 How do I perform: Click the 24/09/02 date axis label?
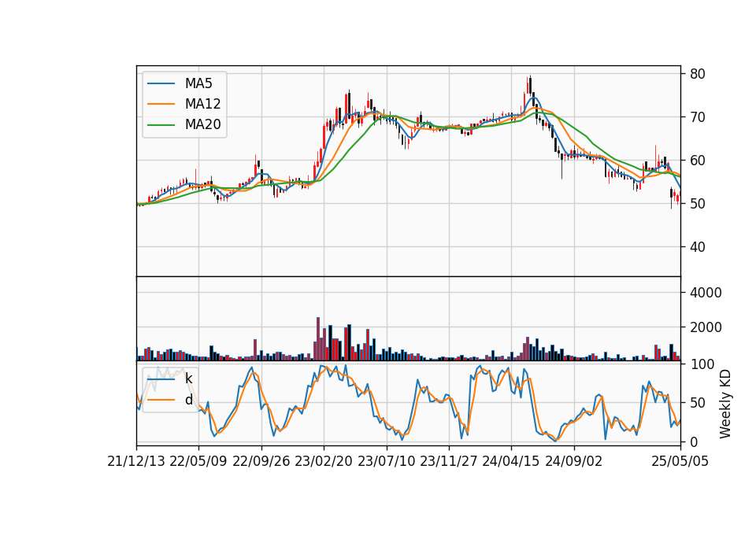[x=574, y=461]
